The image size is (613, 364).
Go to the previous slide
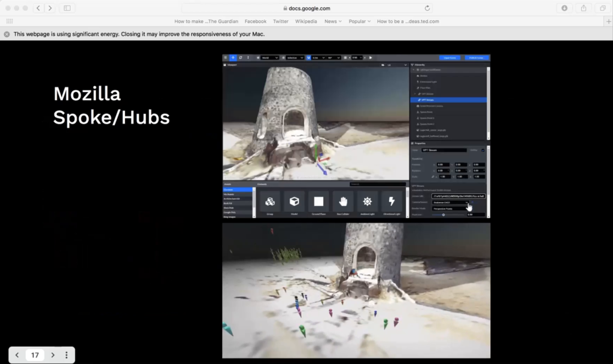(17, 355)
